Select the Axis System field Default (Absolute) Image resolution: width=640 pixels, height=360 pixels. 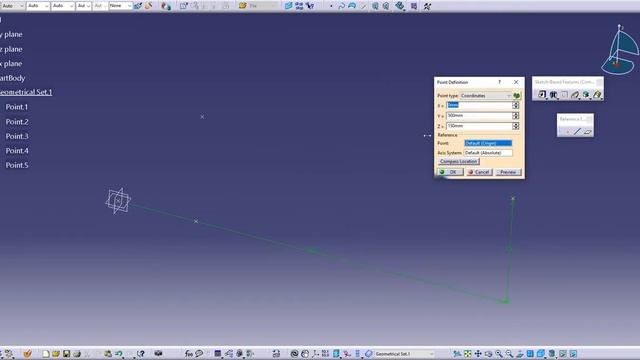click(x=488, y=153)
